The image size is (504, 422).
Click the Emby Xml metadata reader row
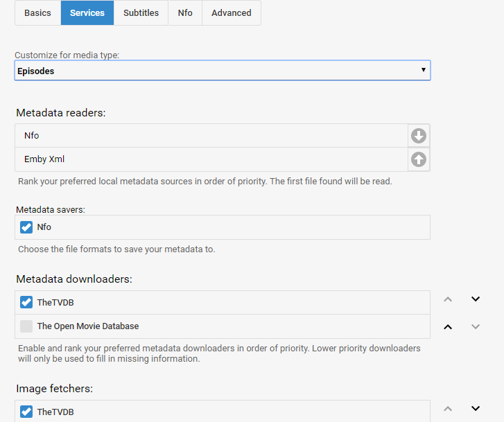tap(208, 159)
